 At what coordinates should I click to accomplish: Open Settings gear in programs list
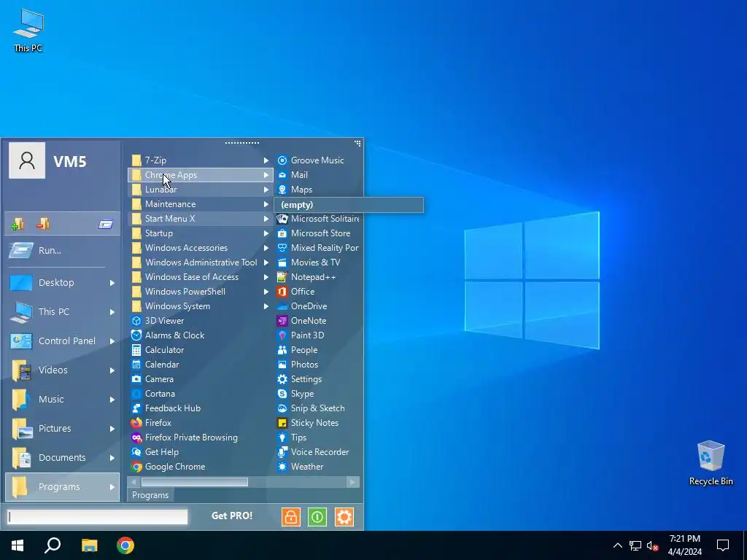[x=282, y=379]
